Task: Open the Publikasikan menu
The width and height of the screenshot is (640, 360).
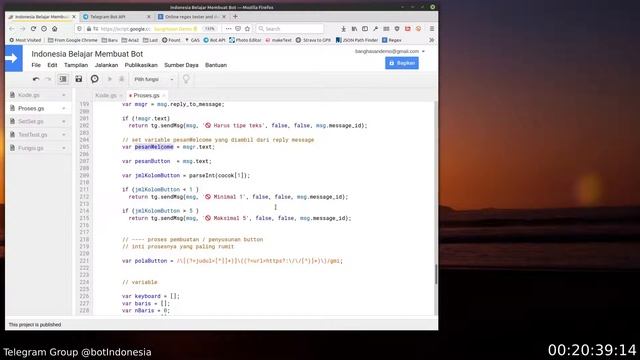Action: tap(141, 65)
